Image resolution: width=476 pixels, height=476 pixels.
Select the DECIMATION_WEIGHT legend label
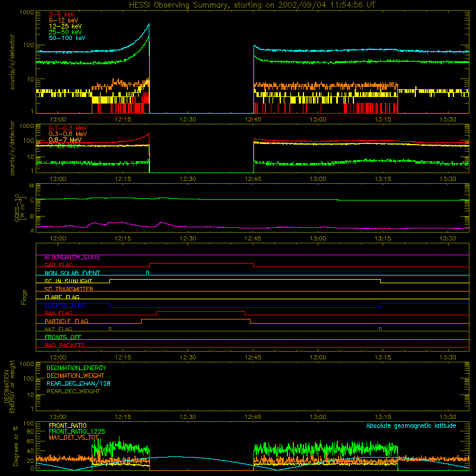coord(76,376)
